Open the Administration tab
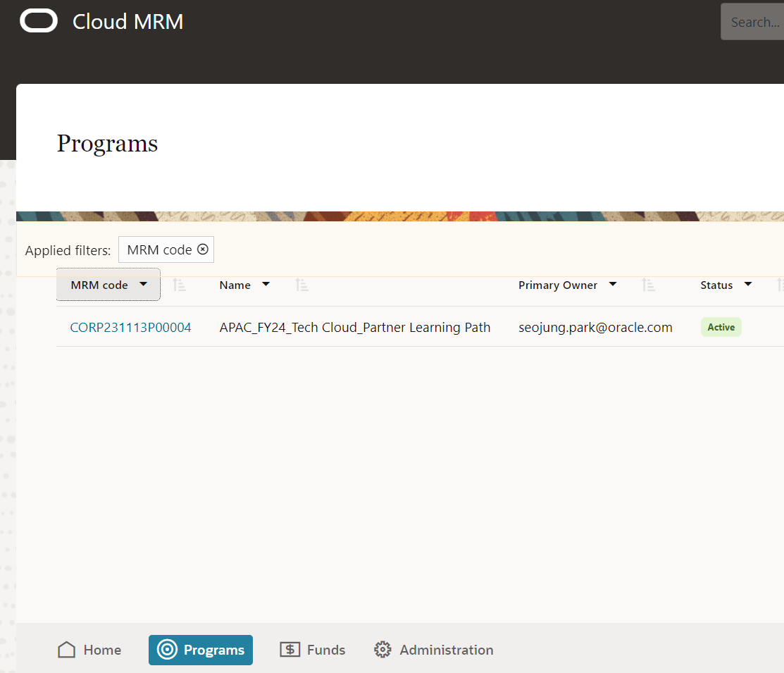Image resolution: width=784 pixels, height=673 pixels. click(x=433, y=650)
